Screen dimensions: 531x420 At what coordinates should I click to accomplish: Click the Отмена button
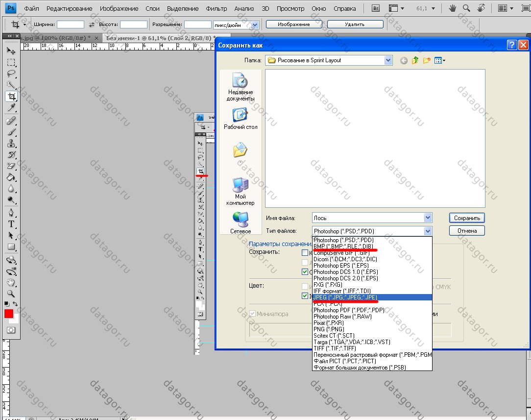(467, 231)
